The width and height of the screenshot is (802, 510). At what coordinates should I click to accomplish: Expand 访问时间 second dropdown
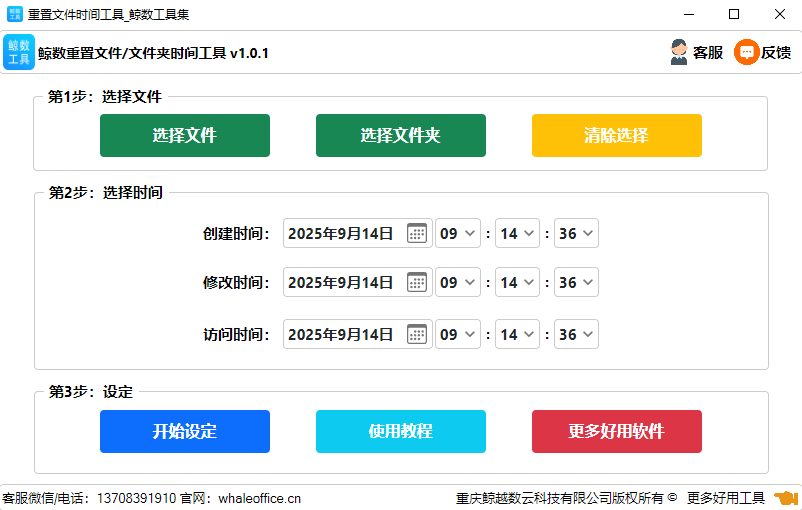point(576,335)
